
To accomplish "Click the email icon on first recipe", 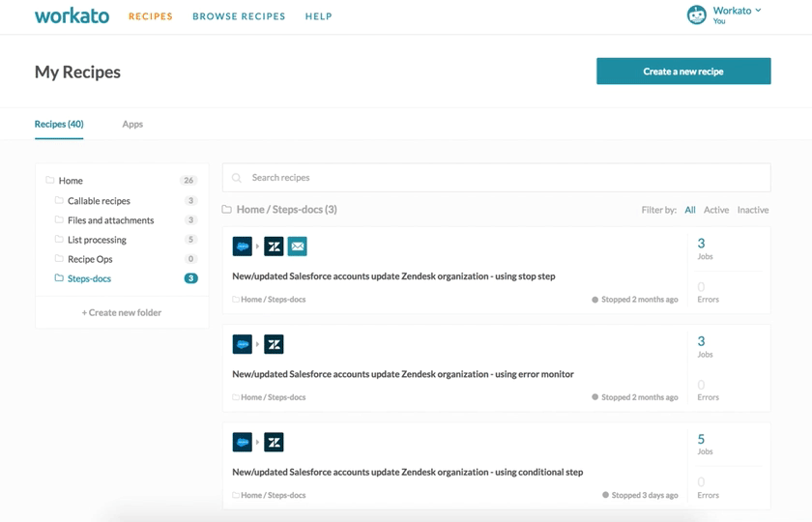I will (x=298, y=246).
